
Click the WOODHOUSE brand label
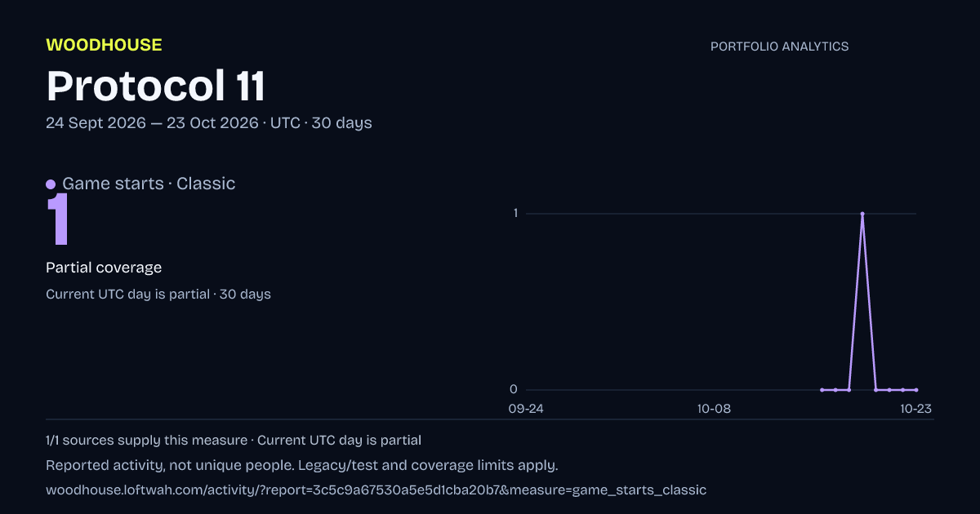104,45
